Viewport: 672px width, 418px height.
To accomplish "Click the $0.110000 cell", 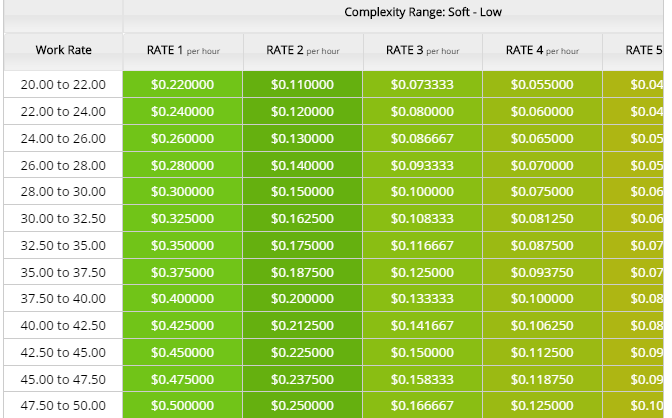I will tap(303, 84).
